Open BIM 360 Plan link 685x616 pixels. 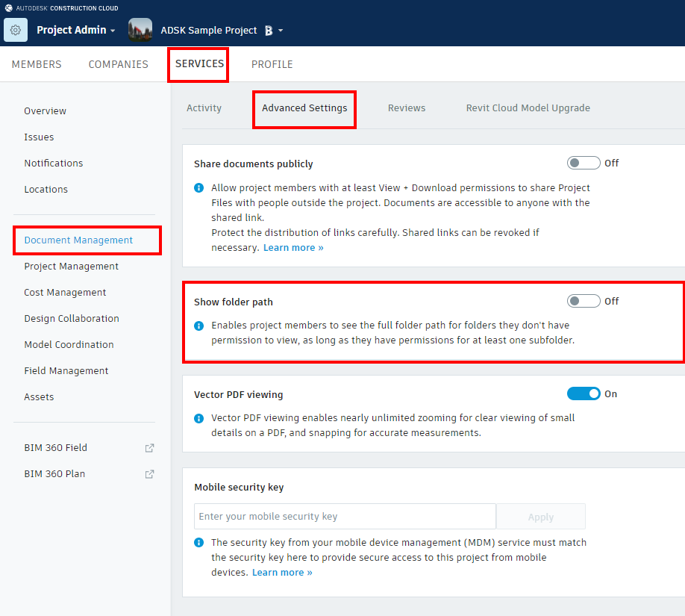54,474
